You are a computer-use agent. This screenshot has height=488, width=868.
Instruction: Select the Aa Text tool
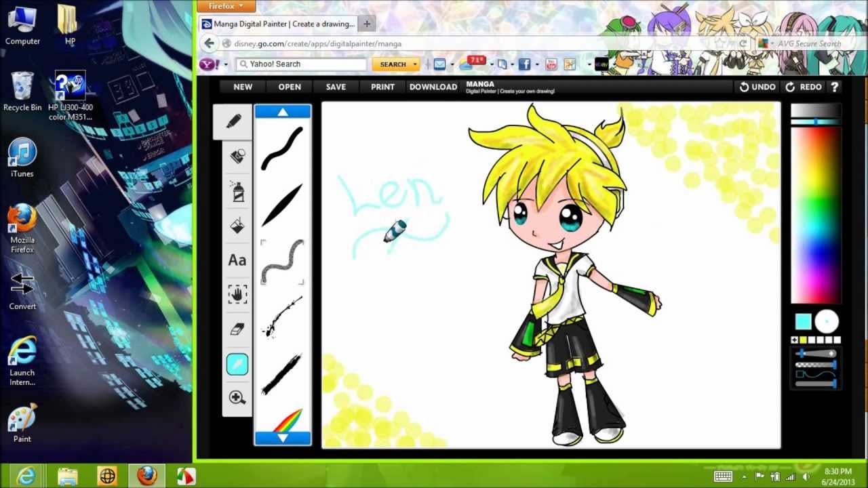tap(237, 260)
